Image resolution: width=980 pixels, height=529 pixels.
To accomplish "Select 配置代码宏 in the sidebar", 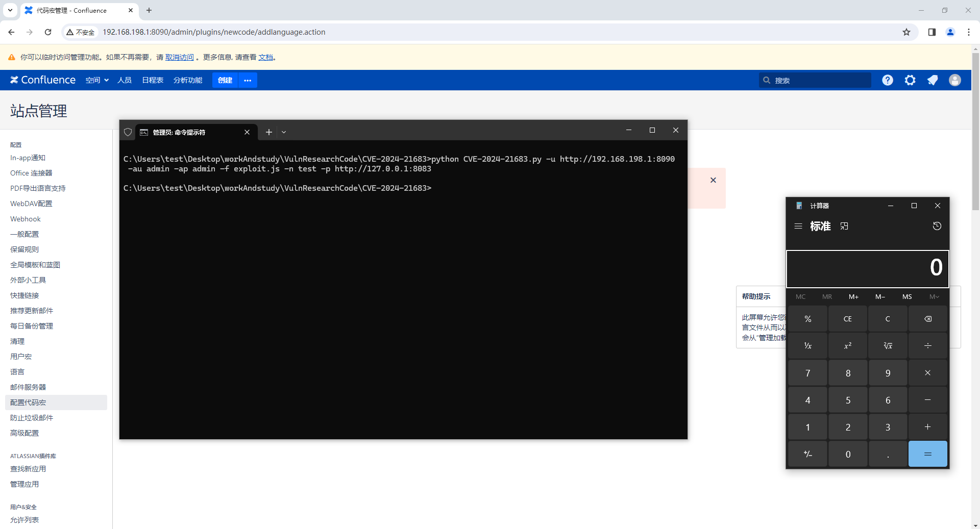I will pyautogui.click(x=28, y=402).
